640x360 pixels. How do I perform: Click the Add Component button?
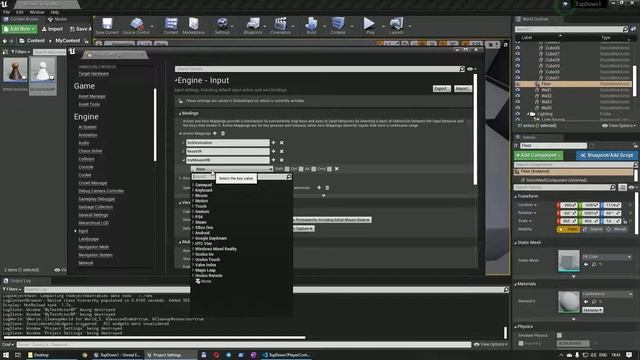pyautogui.click(x=538, y=156)
